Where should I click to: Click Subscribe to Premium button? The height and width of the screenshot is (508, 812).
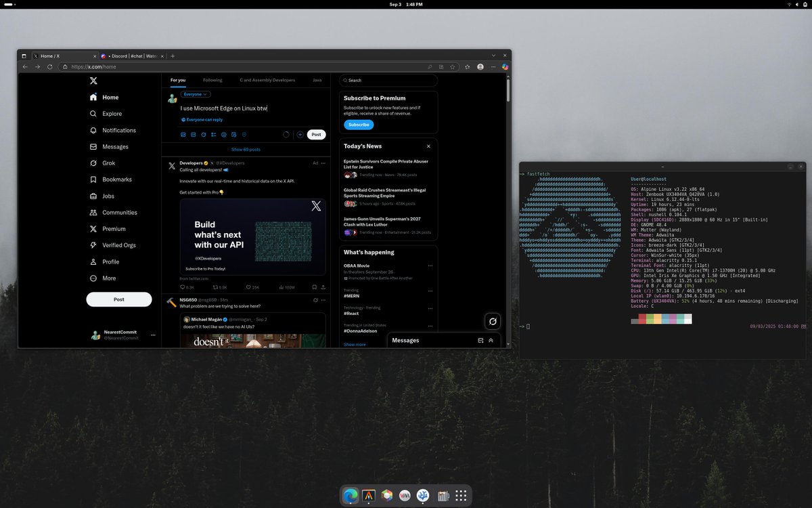tap(359, 125)
